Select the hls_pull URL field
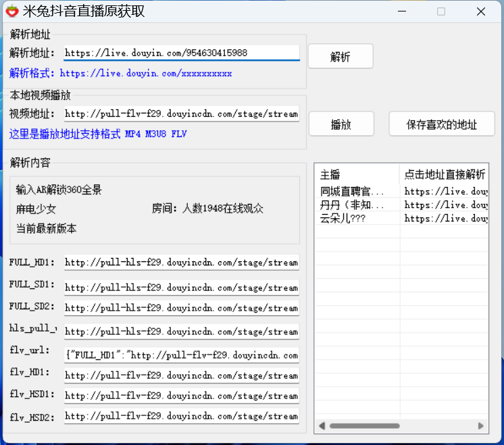504x445 pixels. pyautogui.click(x=182, y=332)
